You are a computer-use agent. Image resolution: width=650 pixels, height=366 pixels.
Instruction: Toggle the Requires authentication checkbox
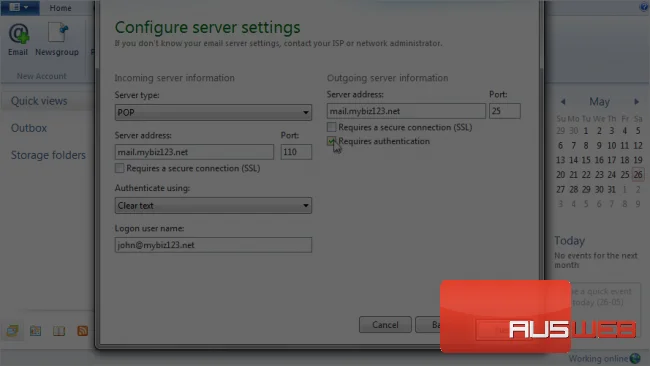click(x=332, y=141)
